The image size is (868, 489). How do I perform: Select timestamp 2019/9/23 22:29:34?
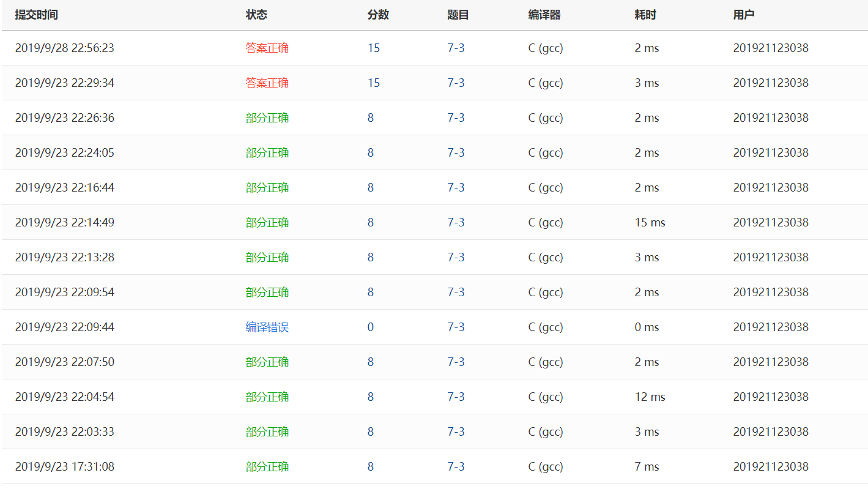tap(65, 83)
